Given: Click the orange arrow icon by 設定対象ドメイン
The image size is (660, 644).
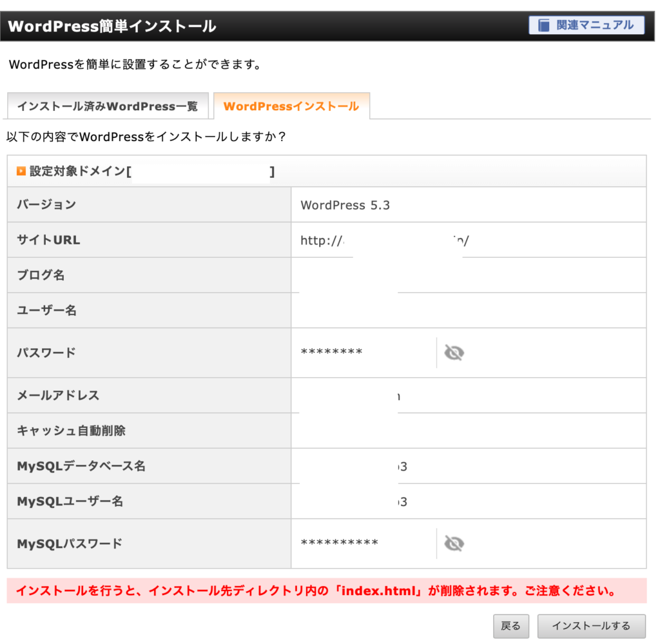Looking at the screenshot, I should pos(21,171).
